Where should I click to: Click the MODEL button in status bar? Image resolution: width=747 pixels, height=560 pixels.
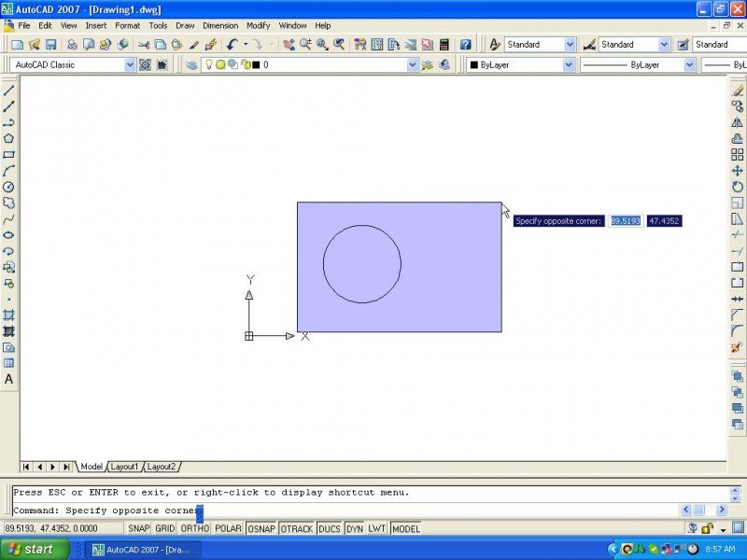click(405, 529)
